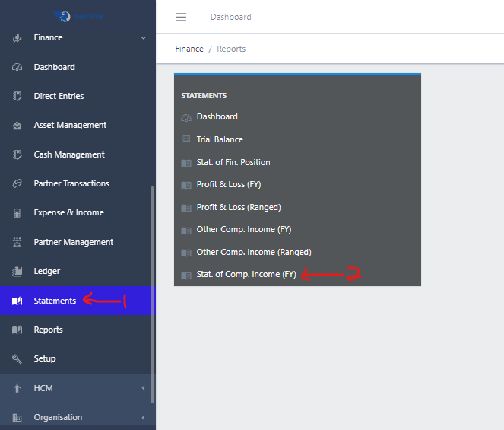The height and width of the screenshot is (430, 504).
Task: Open Organisation module in sidebar
Action: coord(59,417)
